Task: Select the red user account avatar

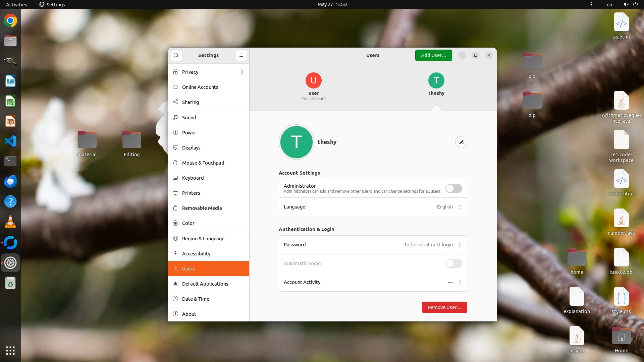Action: [x=313, y=80]
